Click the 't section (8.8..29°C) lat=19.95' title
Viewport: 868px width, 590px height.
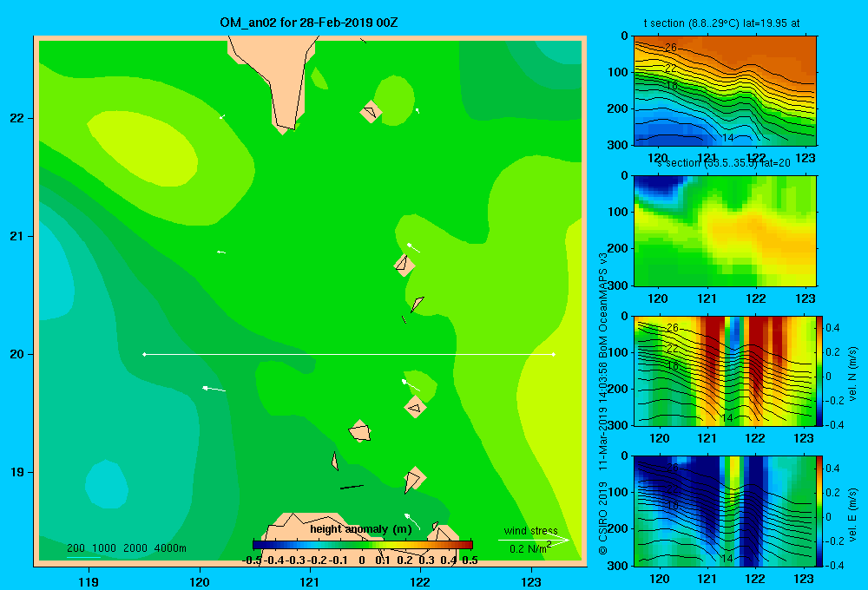coord(721,23)
